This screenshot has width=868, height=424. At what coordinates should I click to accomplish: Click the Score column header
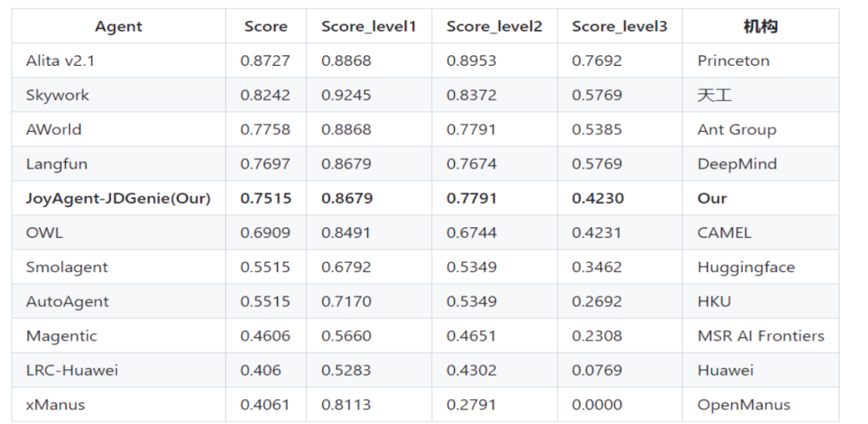coord(266,26)
